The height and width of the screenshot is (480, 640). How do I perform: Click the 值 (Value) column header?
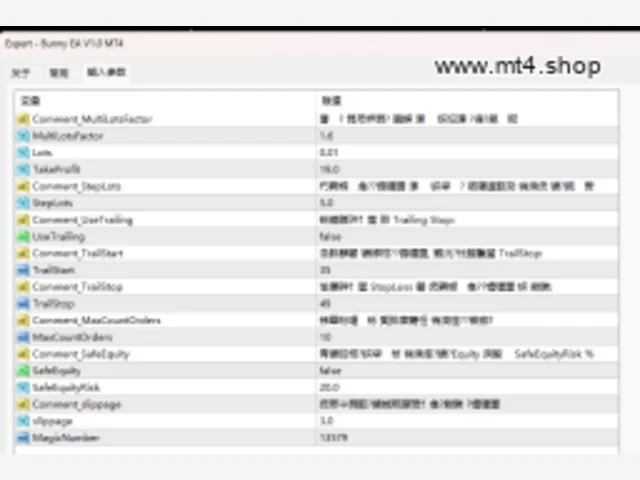331,101
